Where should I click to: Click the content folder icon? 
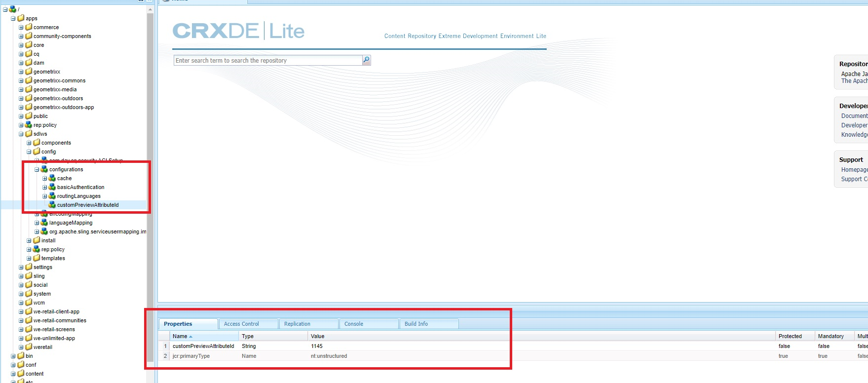coord(21,374)
